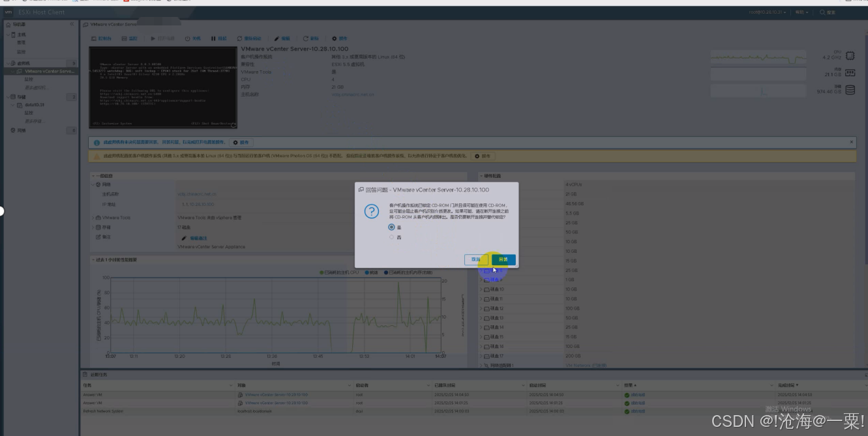The height and width of the screenshot is (436, 868).
Task: Open the VM console thumbnail
Action: pos(163,87)
